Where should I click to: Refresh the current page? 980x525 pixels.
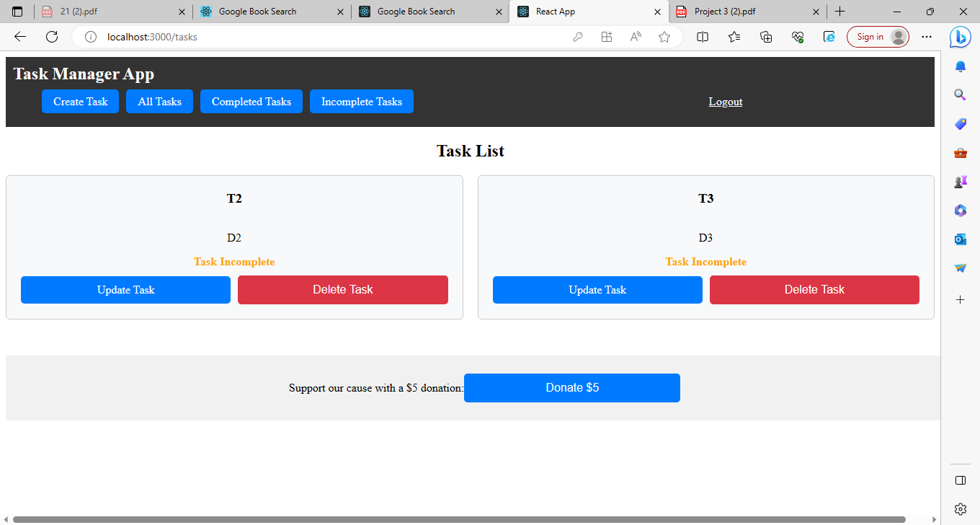pyautogui.click(x=52, y=37)
